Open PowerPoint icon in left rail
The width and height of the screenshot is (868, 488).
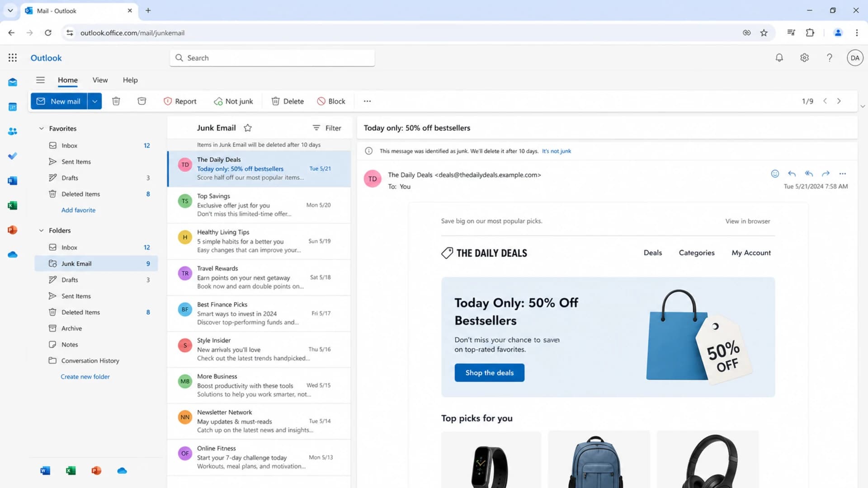13,230
